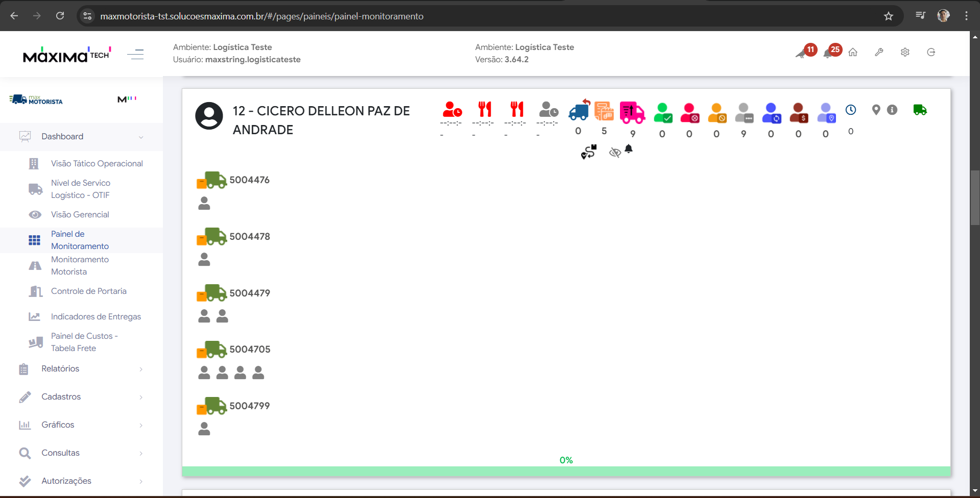Open the settings gear in the header
Image resolution: width=980 pixels, height=498 pixels.
[905, 52]
